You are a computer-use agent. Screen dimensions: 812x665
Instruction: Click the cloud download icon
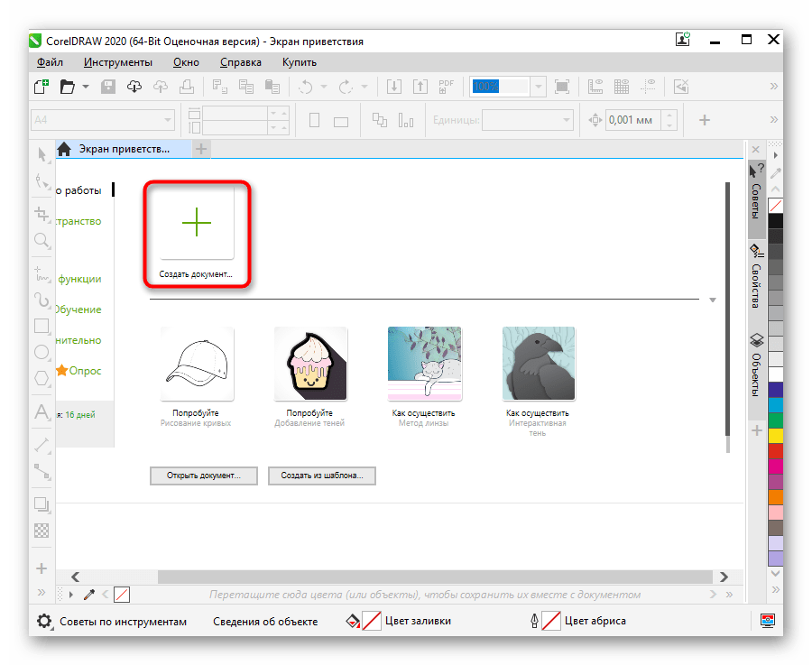pos(134,87)
